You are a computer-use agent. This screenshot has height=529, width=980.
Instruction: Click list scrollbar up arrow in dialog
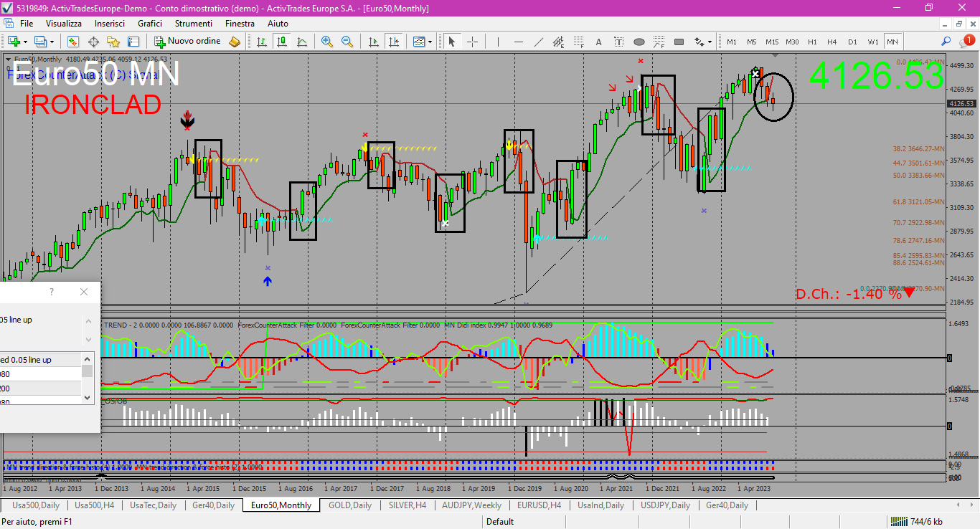point(88,358)
